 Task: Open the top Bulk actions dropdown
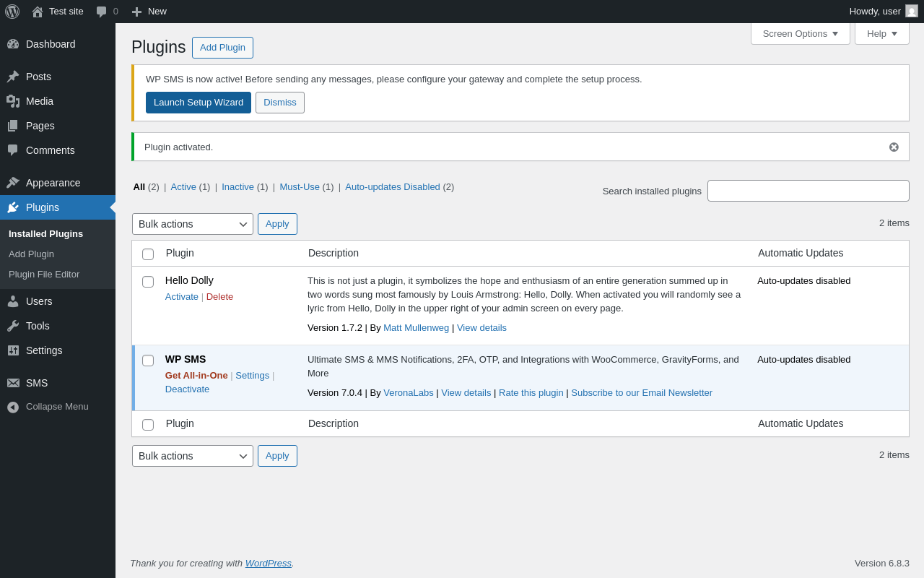pos(192,224)
